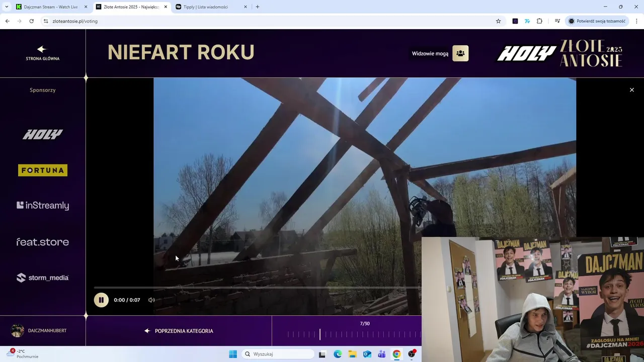Select the Złote Antosie 2025 tab
Image resolution: width=644 pixels, height=362 pixels.
click(x=131, y=7)
